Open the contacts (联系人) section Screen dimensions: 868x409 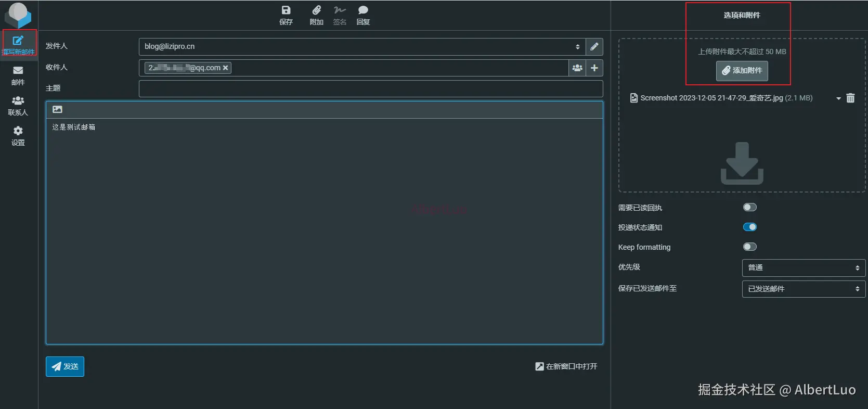click(x=18, y=106)
